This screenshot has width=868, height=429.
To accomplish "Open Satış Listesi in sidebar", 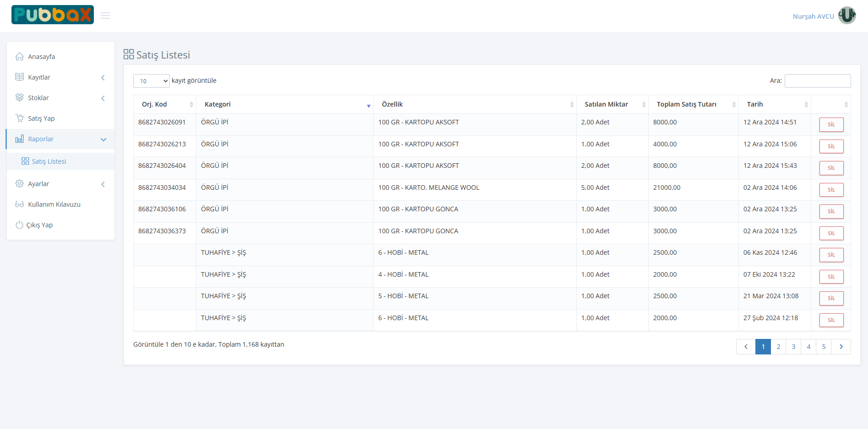I will 49,161.
